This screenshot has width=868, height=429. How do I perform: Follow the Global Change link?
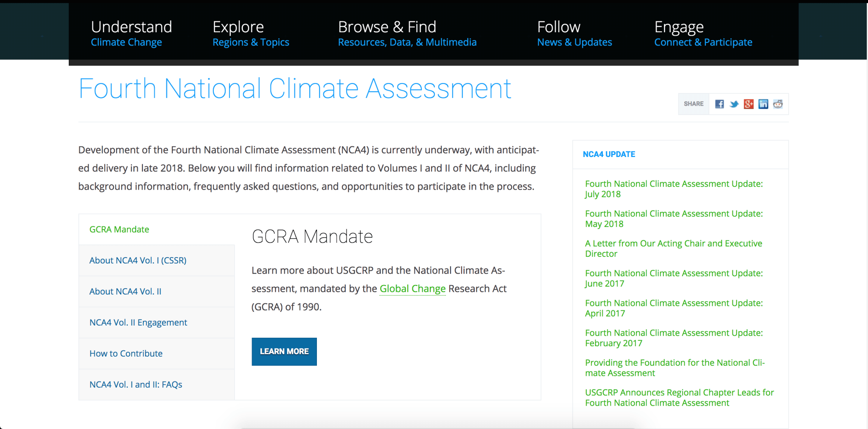412,289
